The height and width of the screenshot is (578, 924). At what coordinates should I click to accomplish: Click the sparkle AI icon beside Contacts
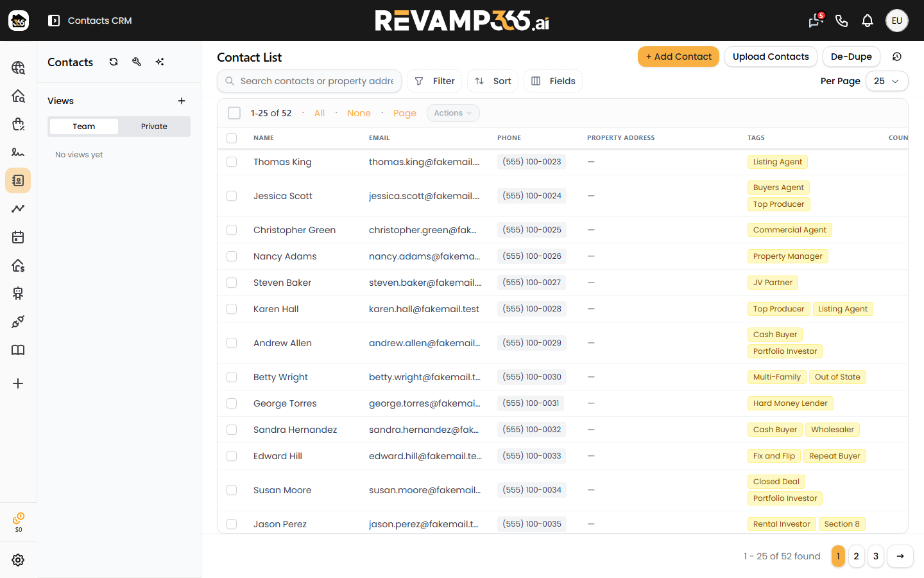click(x=160, y=62)
